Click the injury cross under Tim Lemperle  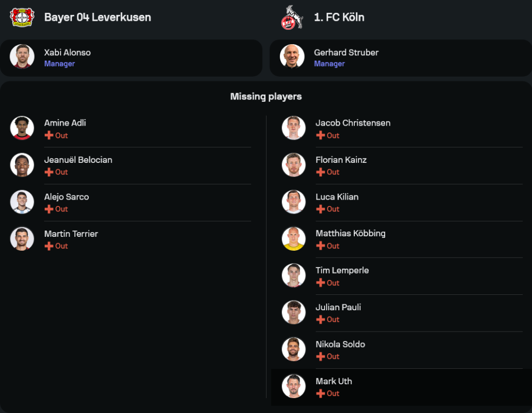pos(320,283)
